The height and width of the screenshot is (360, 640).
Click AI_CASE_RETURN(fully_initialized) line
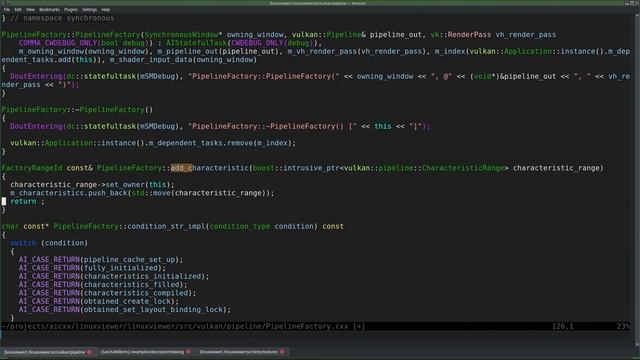click(x=92, y=268)
